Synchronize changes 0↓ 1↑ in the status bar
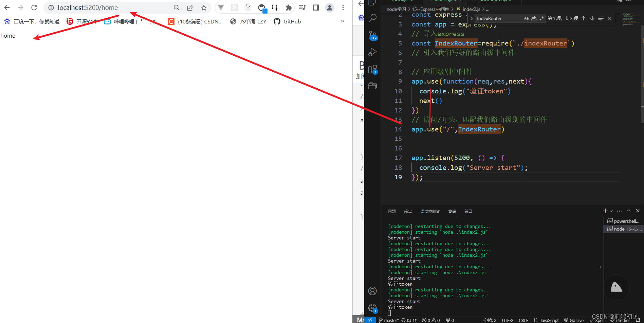Viewport: 644px width, 323px height. coord(409,320)
